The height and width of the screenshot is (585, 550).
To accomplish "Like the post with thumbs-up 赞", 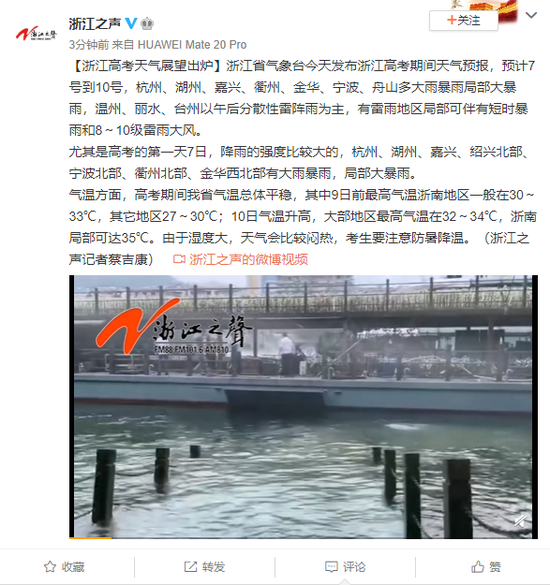I will 485,567.
